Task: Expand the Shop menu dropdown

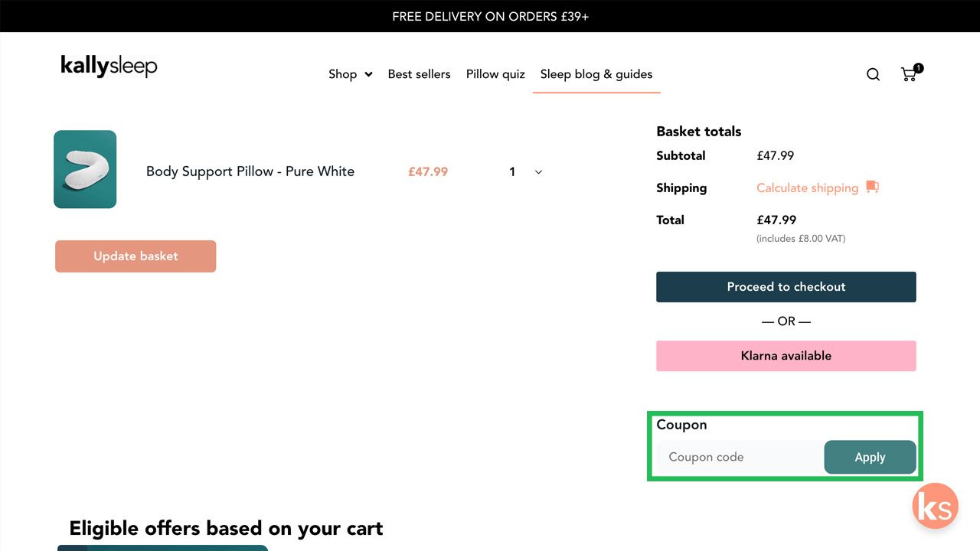Action: [x=350, y=74]
